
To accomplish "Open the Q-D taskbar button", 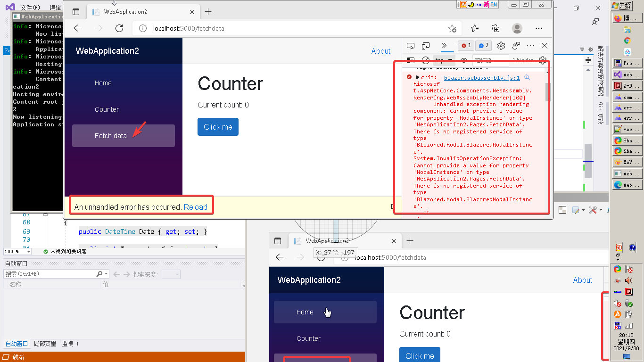I will click(627, 86).
